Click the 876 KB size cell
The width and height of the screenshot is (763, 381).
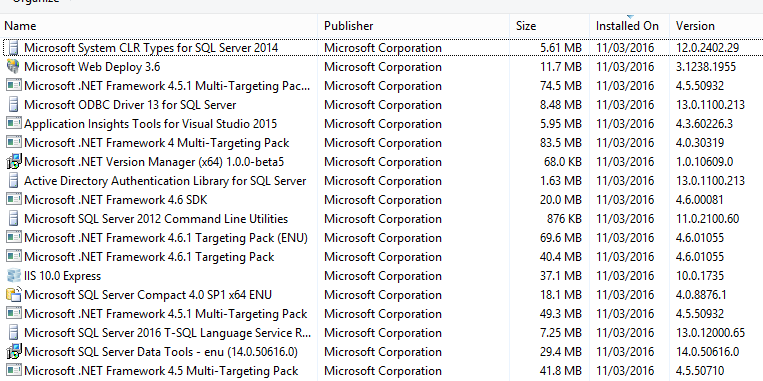564,218
